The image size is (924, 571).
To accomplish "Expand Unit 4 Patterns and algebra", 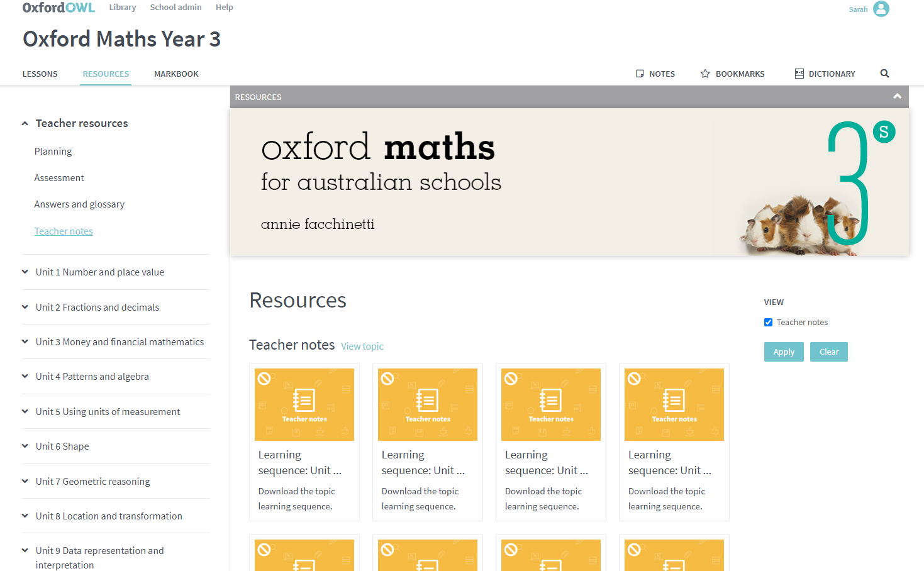I will pos(25,377).
